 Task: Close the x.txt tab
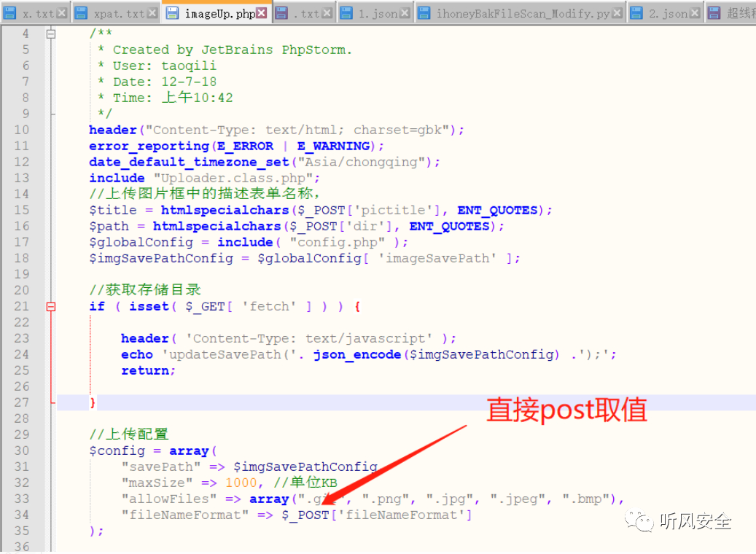(62, 14)
